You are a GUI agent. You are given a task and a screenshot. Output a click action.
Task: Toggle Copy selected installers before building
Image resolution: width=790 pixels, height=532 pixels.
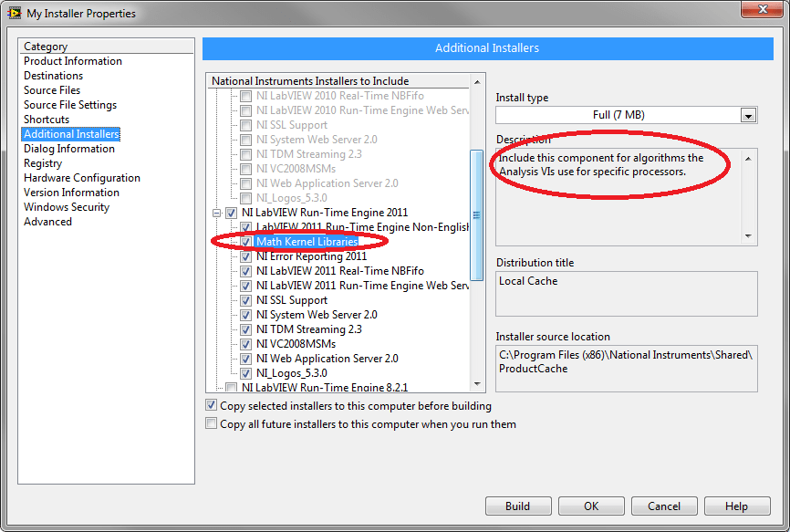coord(211,405)
